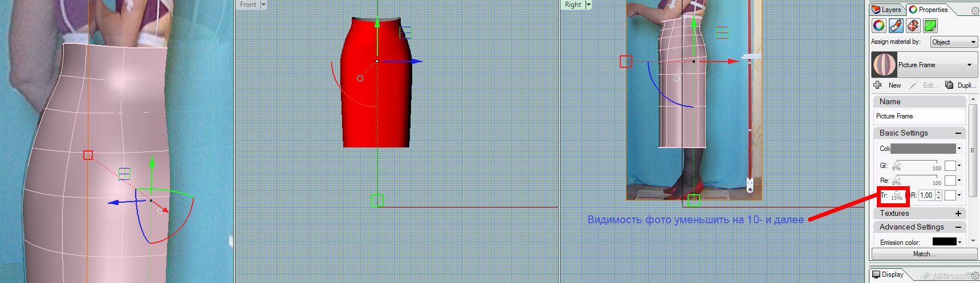Click the Dupli... button text
980x283 pixels.
[x=966, y=85]
